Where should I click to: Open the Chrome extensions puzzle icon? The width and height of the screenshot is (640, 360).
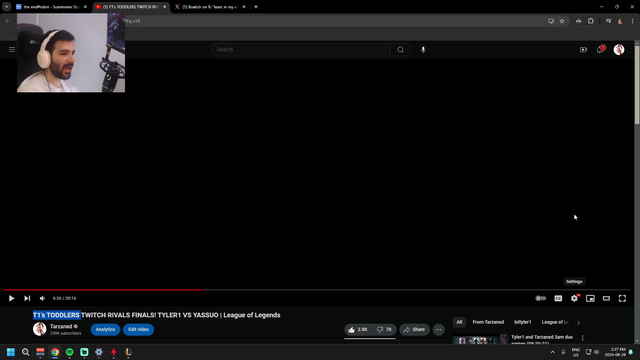[591, 21]
